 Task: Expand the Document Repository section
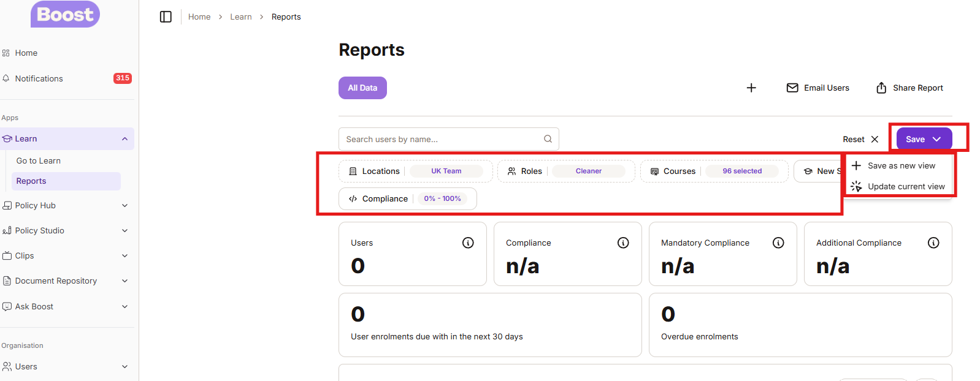(124, 281)
